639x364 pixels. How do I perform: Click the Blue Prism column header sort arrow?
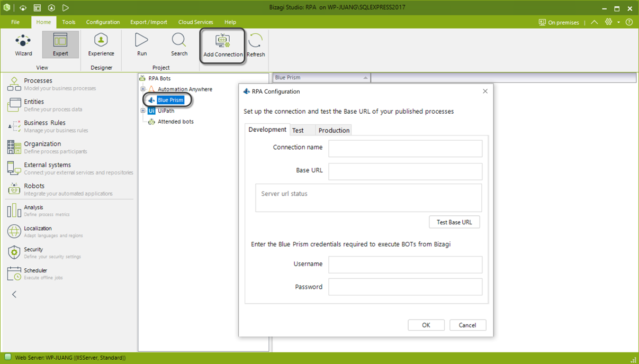[365, 78]
